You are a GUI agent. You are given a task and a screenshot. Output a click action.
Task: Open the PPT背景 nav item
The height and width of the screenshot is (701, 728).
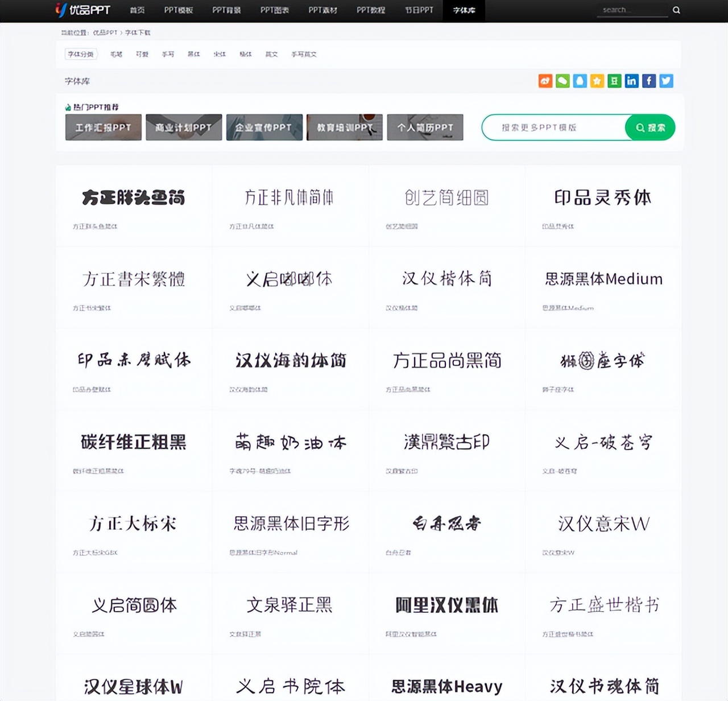pyautogui.click(x=226, y=10)
